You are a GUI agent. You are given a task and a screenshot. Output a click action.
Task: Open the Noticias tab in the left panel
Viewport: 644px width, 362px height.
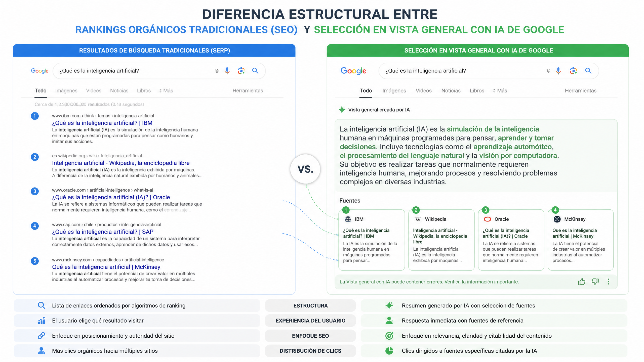119,91
